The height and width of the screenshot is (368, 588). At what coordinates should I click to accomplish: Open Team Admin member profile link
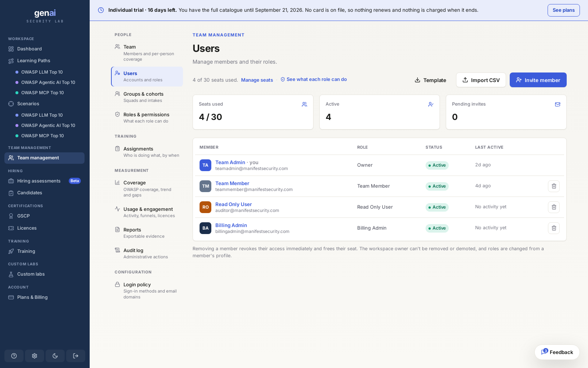pos(230,162)
